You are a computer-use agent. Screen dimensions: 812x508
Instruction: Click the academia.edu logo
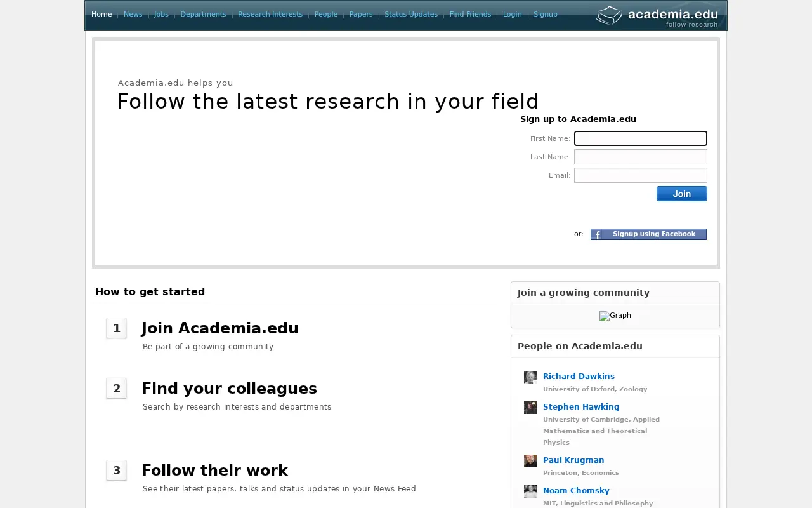coord(657,16)
